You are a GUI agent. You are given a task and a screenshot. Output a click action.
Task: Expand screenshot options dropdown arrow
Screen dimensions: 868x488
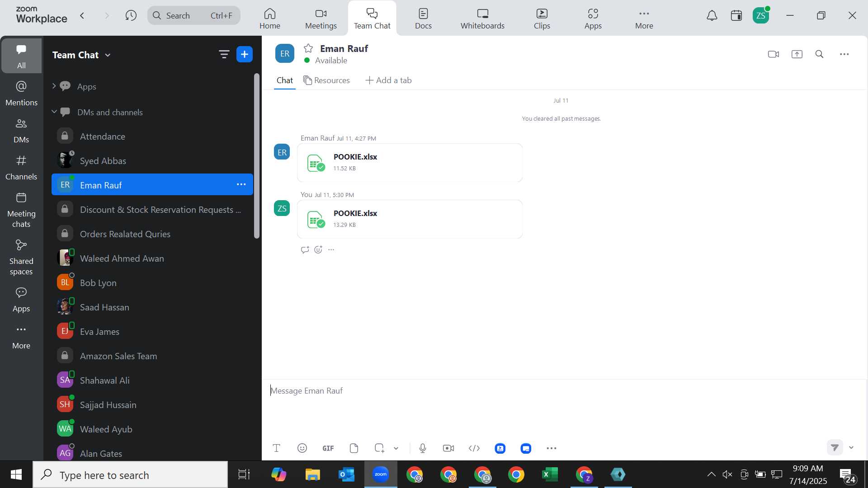pos(396,448)
